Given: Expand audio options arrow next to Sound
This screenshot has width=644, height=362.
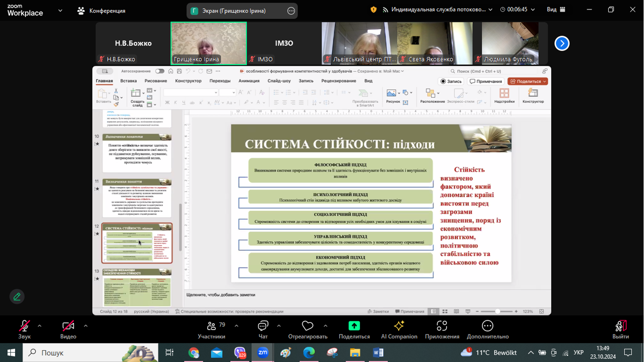Looking at the screenshot, I should tap(40, 326).
